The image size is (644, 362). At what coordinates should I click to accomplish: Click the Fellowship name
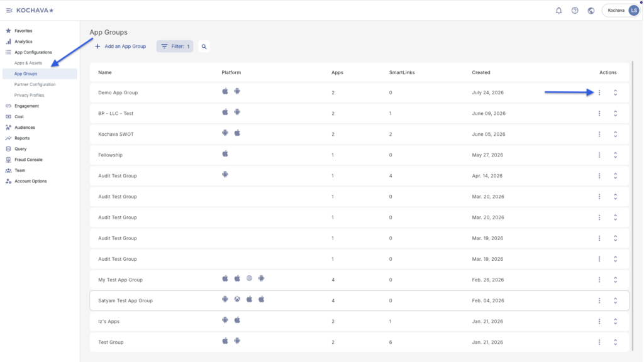110,155
